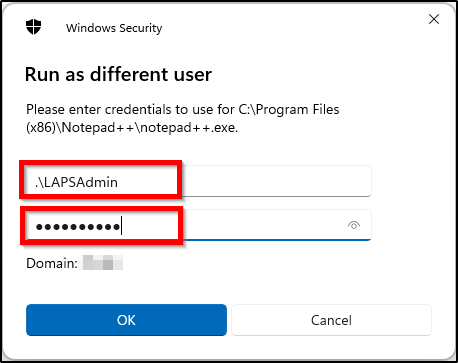The image size is (458, 363).
Task: Focus the masked password field
Action: point(198,225)
